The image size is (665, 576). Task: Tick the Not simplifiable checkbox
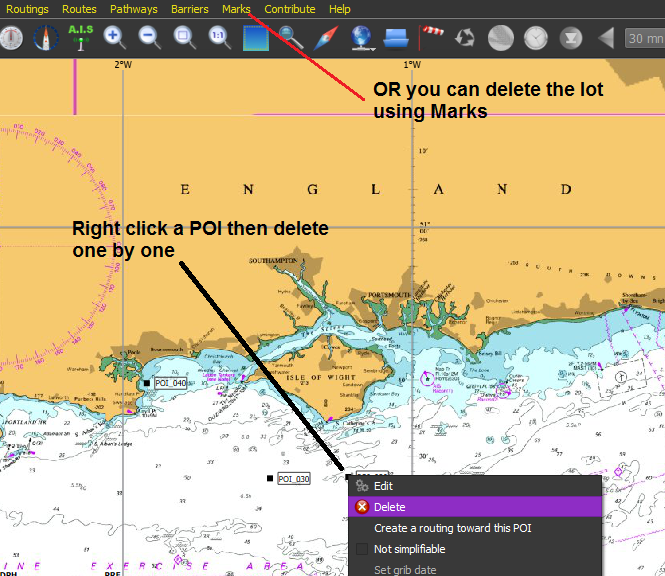click(x=363, y=549)
